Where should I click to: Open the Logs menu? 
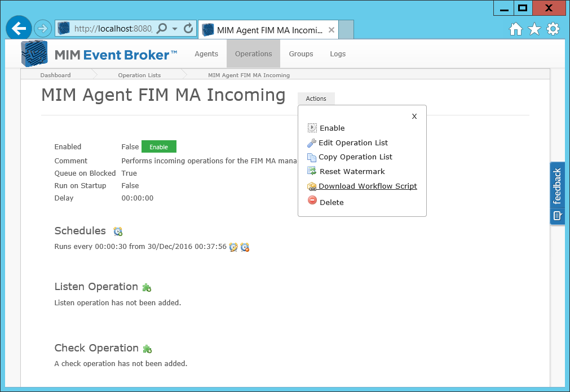click(x=338, y=54)
